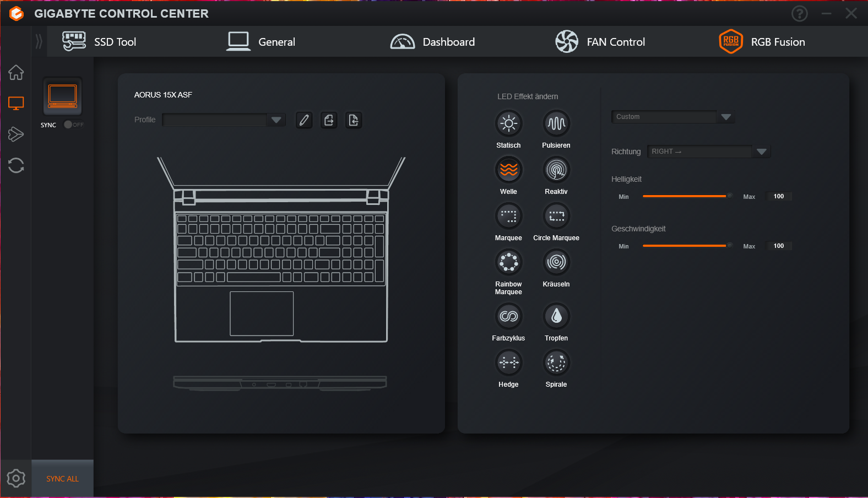Click the laptop keyboard diagram
The image size is (868, 498).
tap(281, 249)
